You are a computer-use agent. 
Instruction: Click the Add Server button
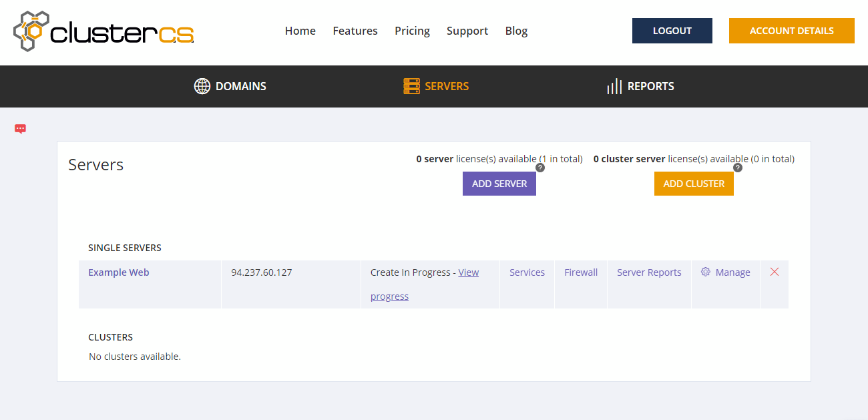coord(499,184)
